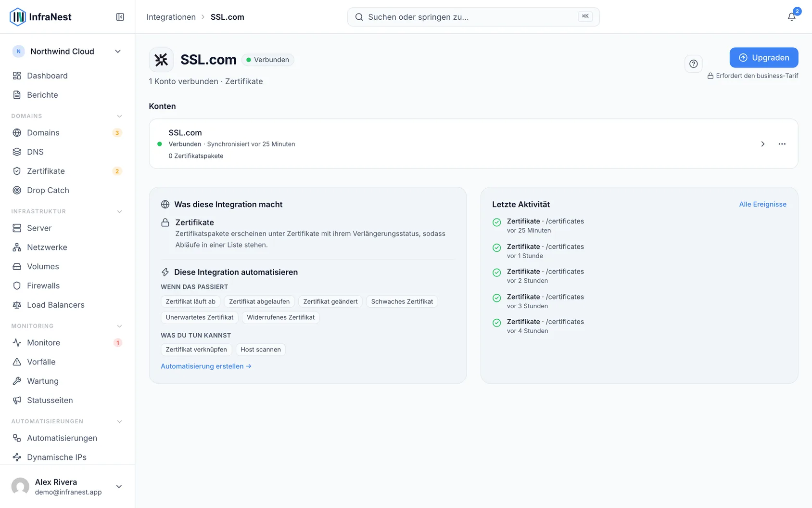Click the Vorfälle warning triangle icon

pyautogui.click(x=17, y=362)
